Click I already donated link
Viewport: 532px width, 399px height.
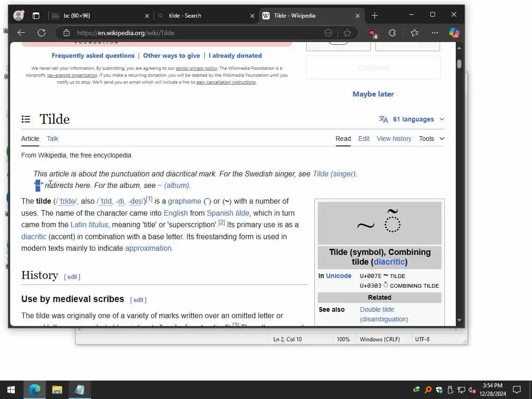point(235,55)
